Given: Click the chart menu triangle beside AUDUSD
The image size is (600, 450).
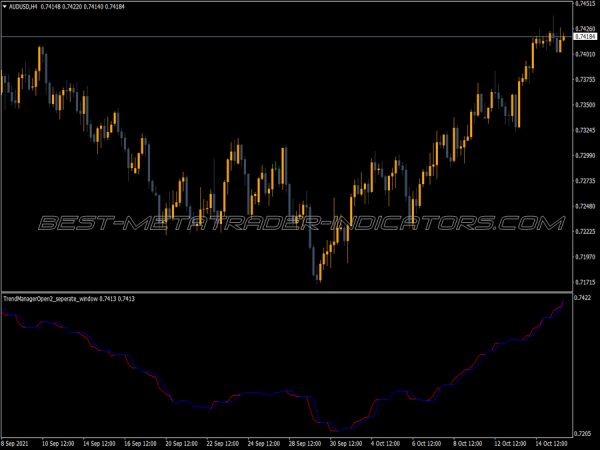Looking at the screenshot, I should point(5,7).
